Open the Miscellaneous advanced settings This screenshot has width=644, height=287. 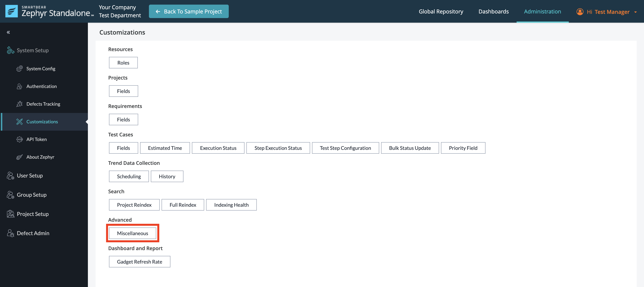(x=132, y=233)
